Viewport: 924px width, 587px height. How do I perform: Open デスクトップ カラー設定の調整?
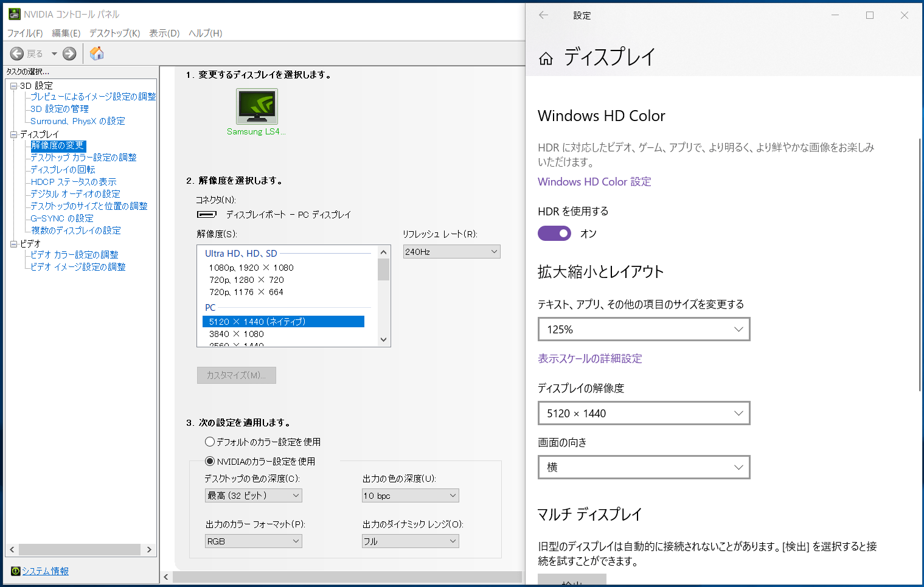coord(83,158)
